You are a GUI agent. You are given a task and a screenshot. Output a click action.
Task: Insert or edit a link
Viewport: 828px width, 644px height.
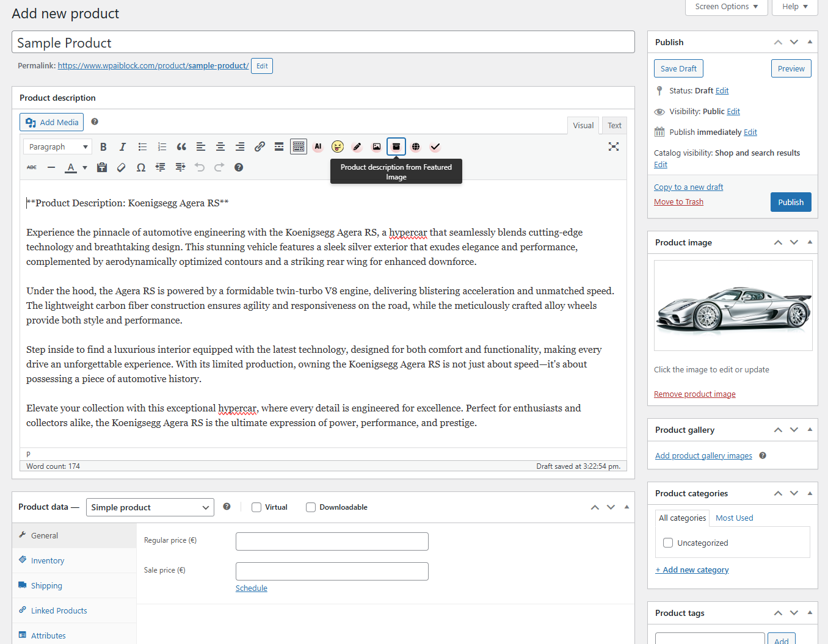[x=260, y=147]
